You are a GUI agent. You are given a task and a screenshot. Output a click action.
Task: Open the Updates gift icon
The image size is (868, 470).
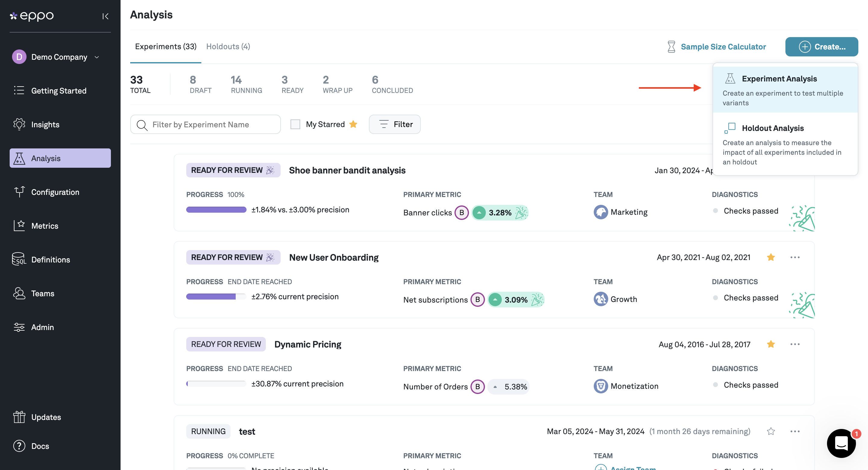20,417
